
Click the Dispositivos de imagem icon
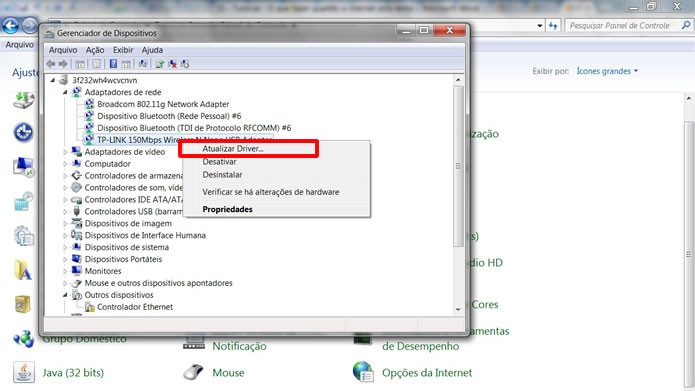(x=76, y=223)
